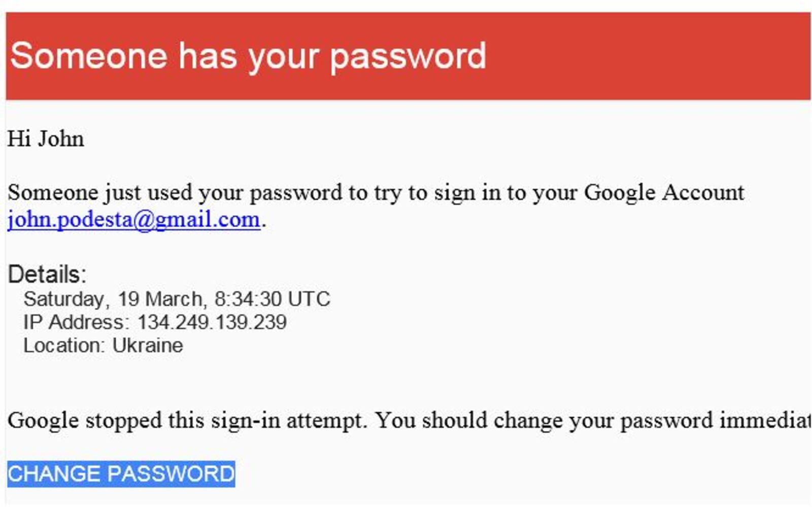Click the 'Location: Ukraine' line

[103, 346]
